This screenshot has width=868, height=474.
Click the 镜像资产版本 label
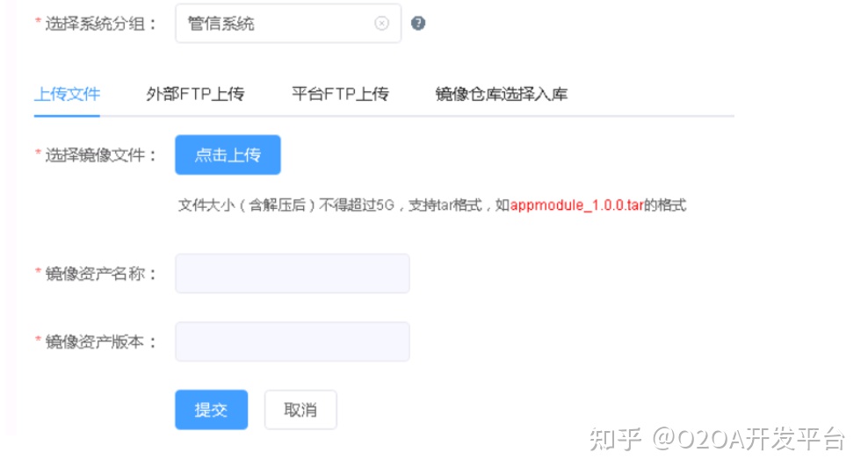point(95,341)
